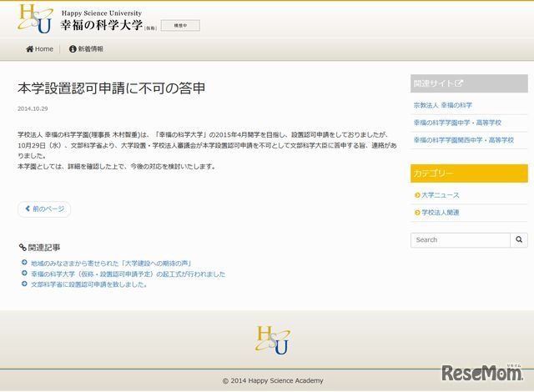The height and width of the screenshot is (392, 534).
Task: Click the info circle icon beside 新着情報
Action: coord(73,49)
